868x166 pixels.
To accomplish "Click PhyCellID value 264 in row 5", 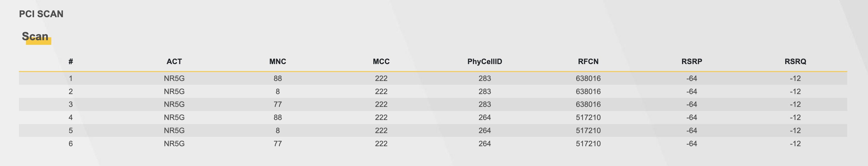I will [484, 131].
